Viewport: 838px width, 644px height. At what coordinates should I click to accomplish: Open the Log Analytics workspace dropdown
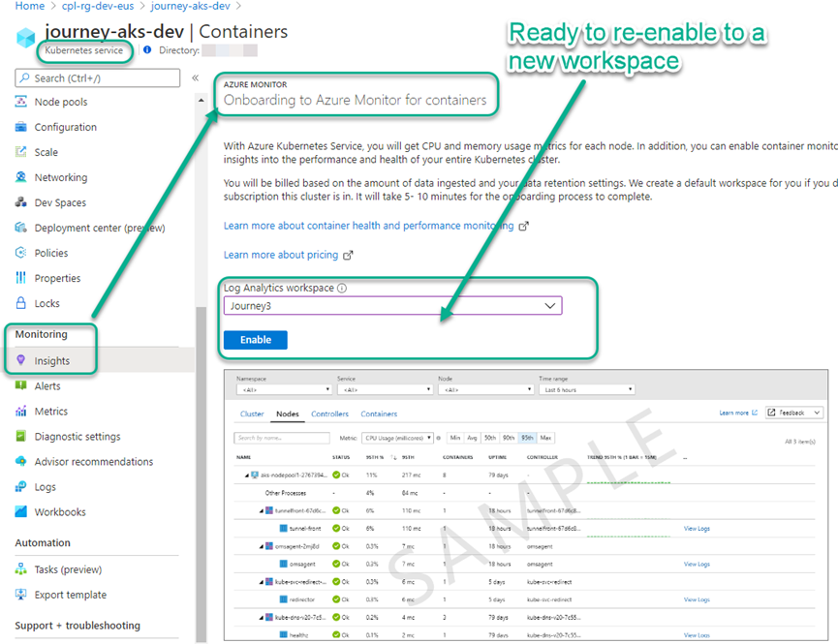[x=392, y=306]
